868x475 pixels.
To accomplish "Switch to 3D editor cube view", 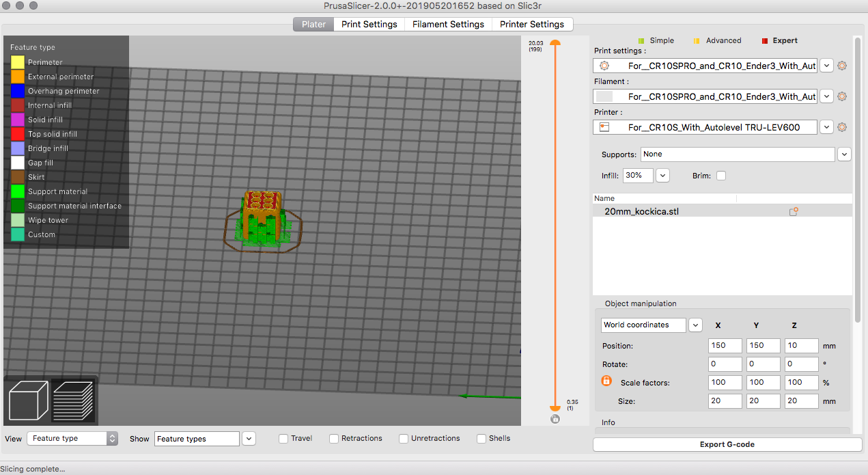I will 28,401.
